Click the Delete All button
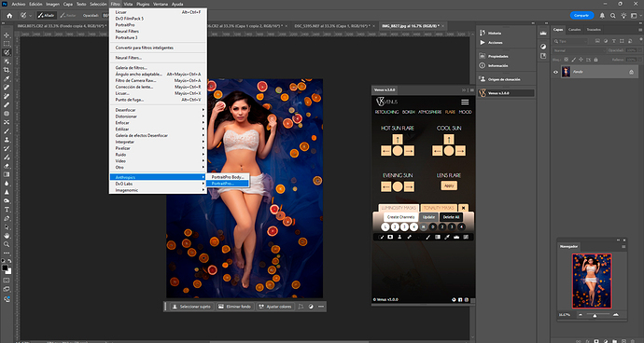Screen dimensions: 644x343 (451, 217)
